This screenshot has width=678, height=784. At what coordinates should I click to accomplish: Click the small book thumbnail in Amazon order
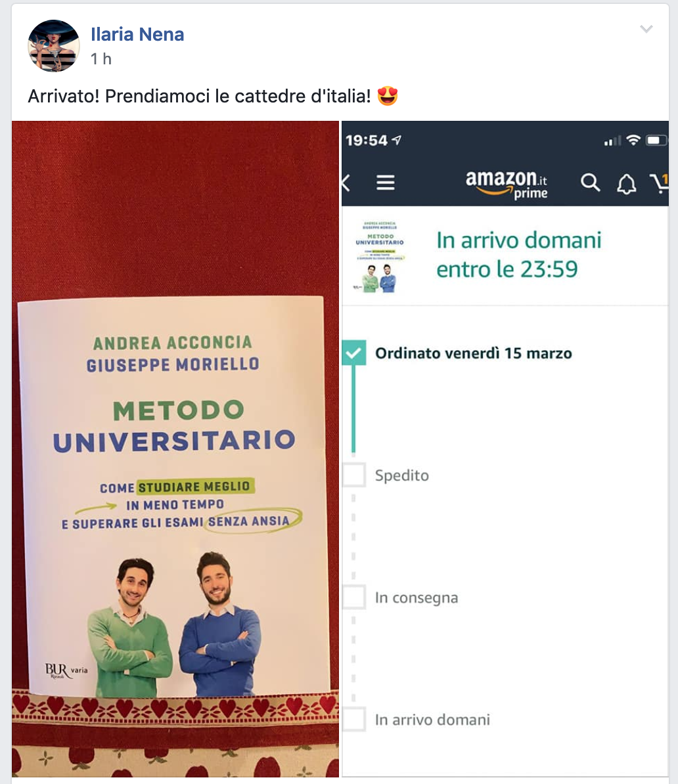click(x=379, y=257)
